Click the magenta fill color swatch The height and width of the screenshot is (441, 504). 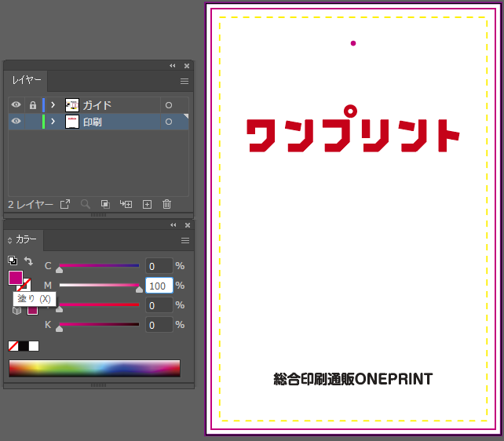tap(15, 278)
